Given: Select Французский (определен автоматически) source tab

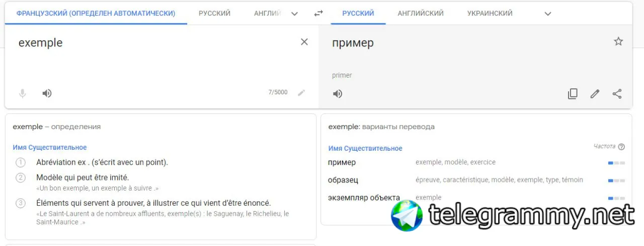Looking at the screenshot, I should [96, 14].
